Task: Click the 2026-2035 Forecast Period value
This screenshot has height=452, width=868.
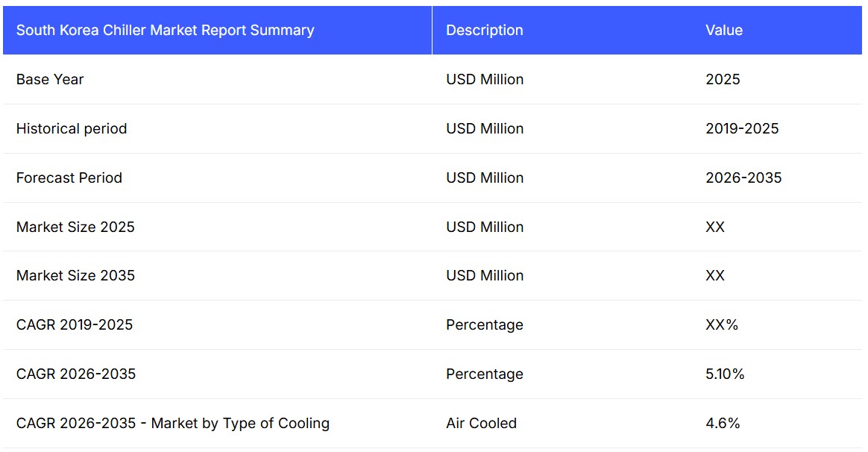Action: [743, 178]
